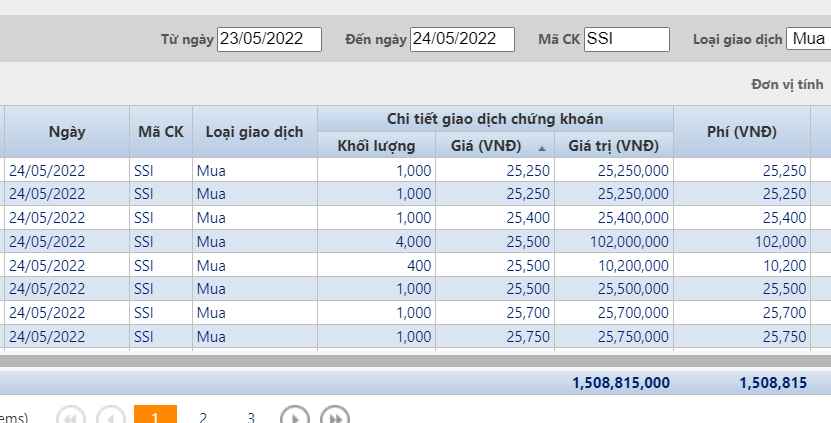831x423 pixels.
Task: Select value 25,400,000 in Giá trị column
Action: point(633,218)
